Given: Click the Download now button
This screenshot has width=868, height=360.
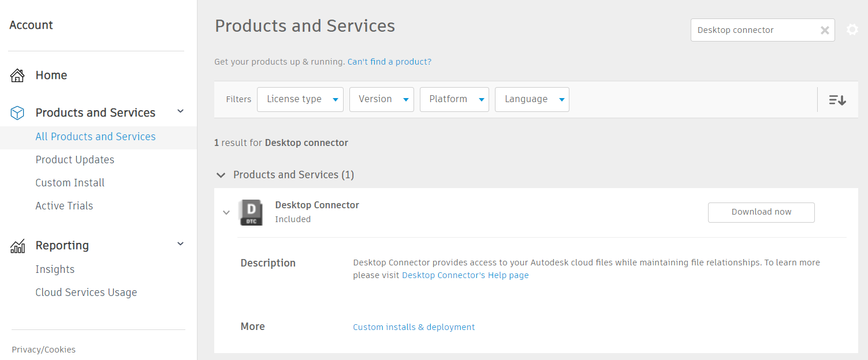Looking at the screenshot, I should [x=761, y=212].
